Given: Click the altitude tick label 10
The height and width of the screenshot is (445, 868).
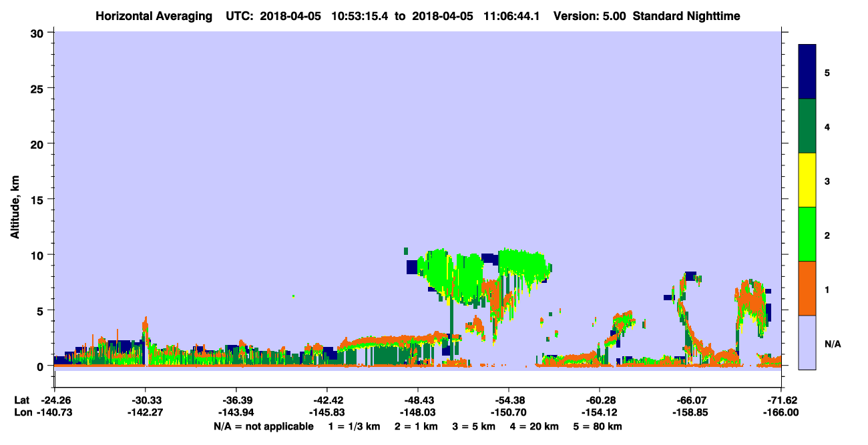Looking at the screenshot, I should 39,255.
